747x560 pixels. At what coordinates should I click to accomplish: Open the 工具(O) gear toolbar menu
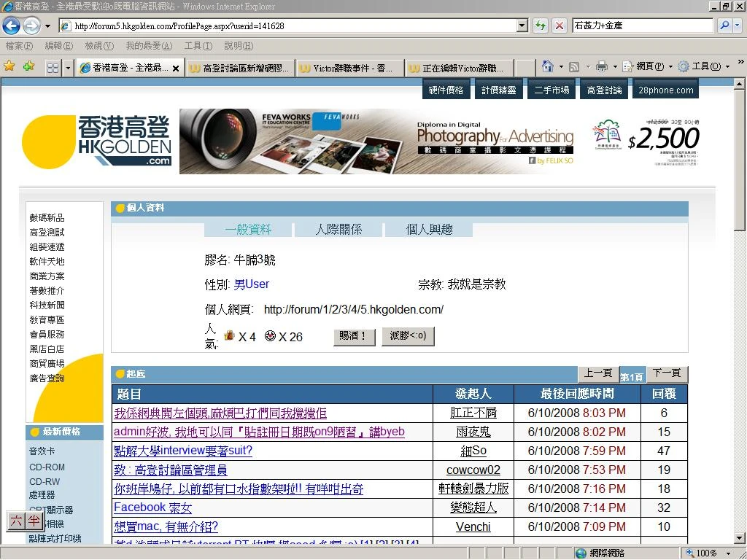[704, 66]
